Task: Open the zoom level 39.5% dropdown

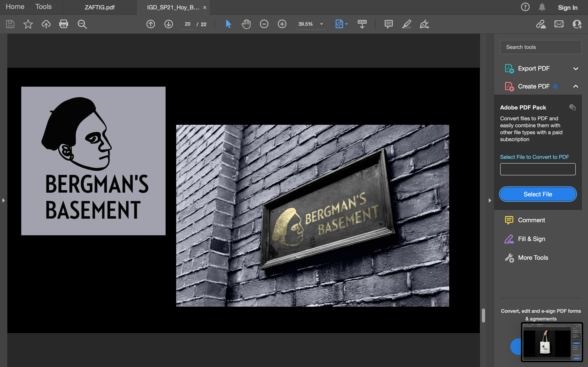Action: 321,24
